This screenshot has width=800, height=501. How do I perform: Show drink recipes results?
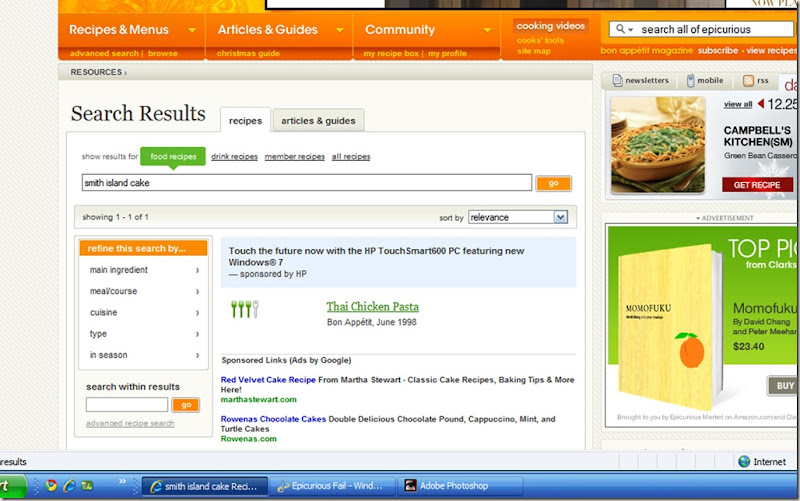(234, 157)
